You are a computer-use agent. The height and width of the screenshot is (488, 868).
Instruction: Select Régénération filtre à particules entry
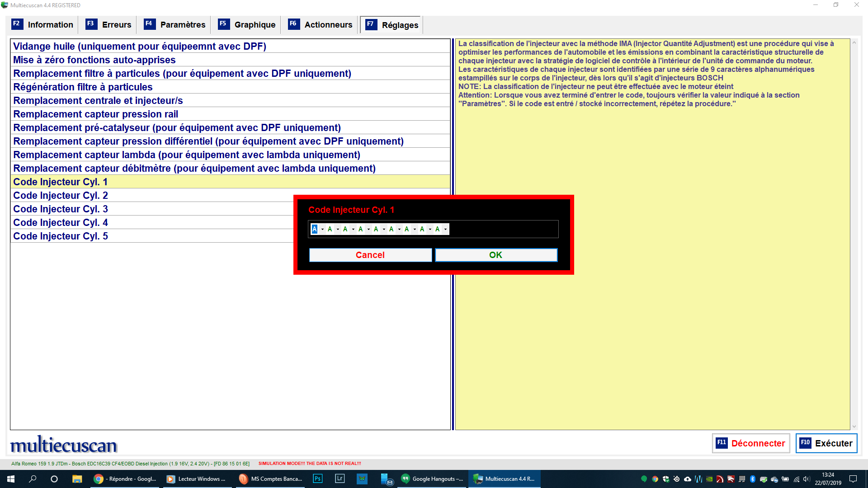[x=83, y=87]
